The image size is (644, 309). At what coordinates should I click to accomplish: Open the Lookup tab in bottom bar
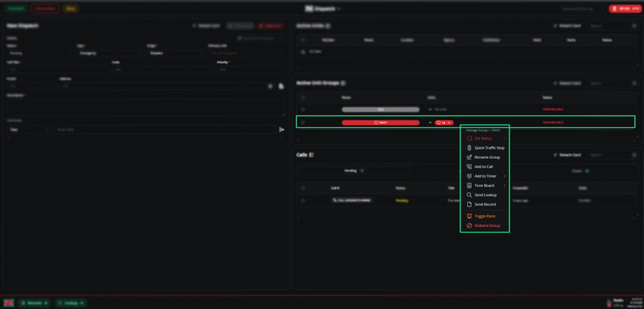pyautogui.click(x=71, y=303)
